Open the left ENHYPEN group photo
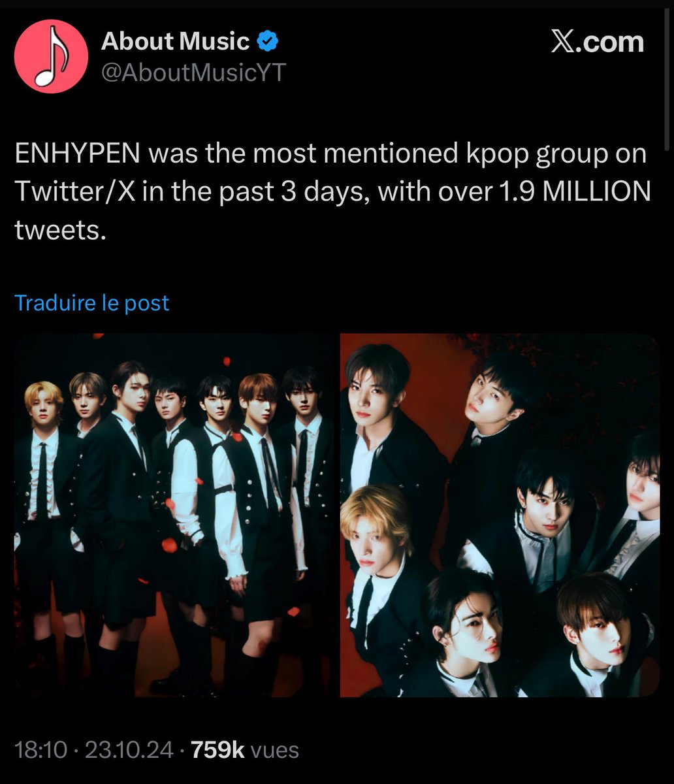674x784 pixels. point(174,515)
